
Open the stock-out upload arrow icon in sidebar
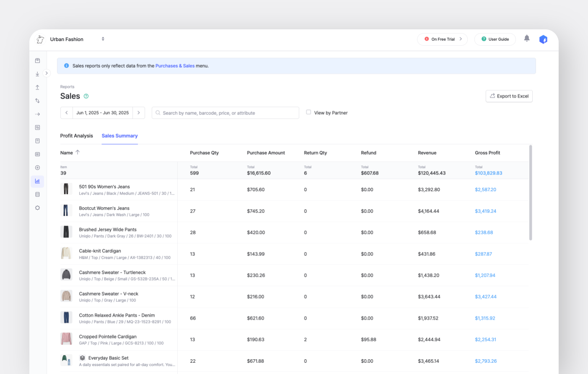(x=37, y=87)
